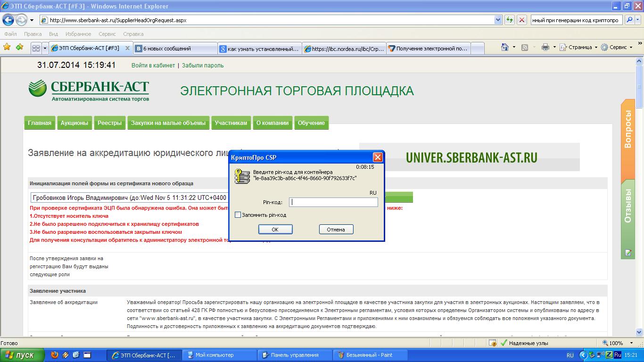The height and width of the screenshot is (362, 644).
Task: Open the tab list dropdown arrow
Action: 45,48
